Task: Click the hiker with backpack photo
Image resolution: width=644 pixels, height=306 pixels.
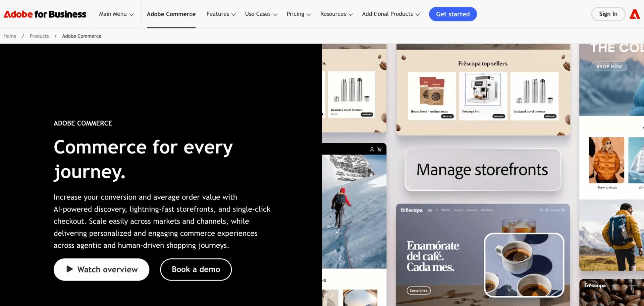Action: pyautogui.click(x=611, y=235)
